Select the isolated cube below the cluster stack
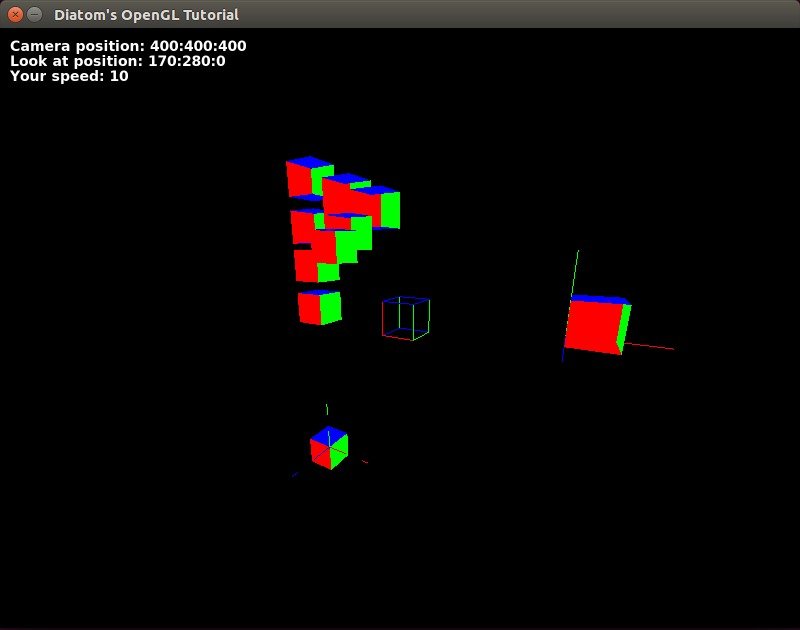800x630 pixels. [x=319, y=307]
